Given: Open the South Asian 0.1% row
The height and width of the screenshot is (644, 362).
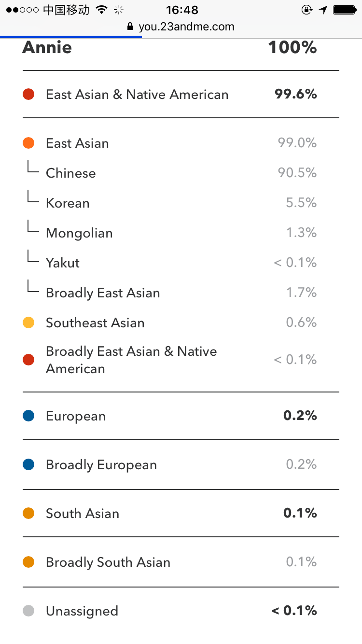Looking at the screenshot, I should [181, 513].
